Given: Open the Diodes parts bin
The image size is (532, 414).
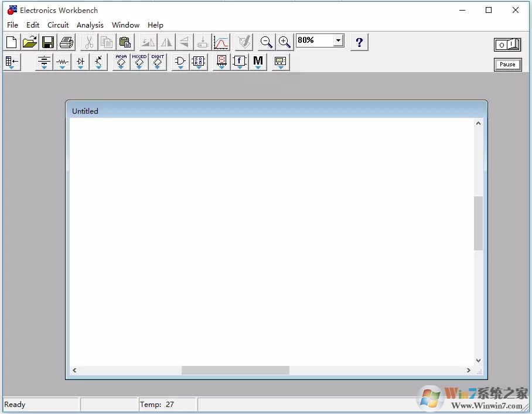Looking at the screenshot, I should click(x=80, y=62).
